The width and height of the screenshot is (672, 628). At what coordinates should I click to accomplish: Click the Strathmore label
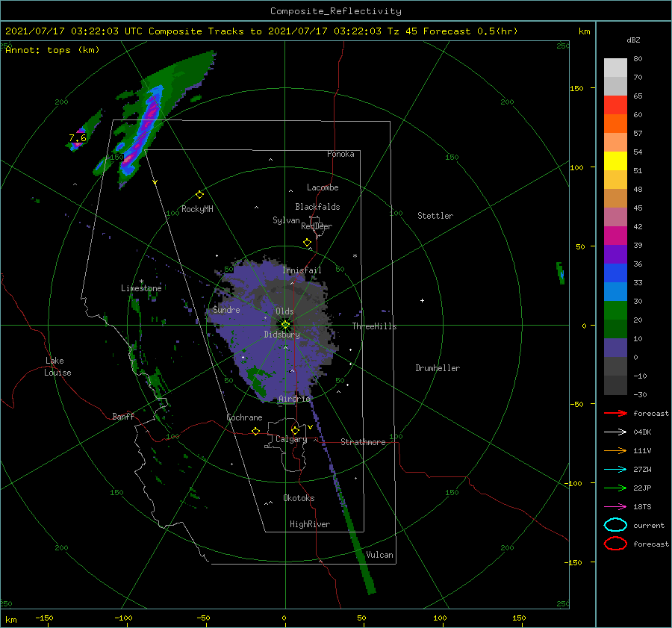(x=363, y=442)
